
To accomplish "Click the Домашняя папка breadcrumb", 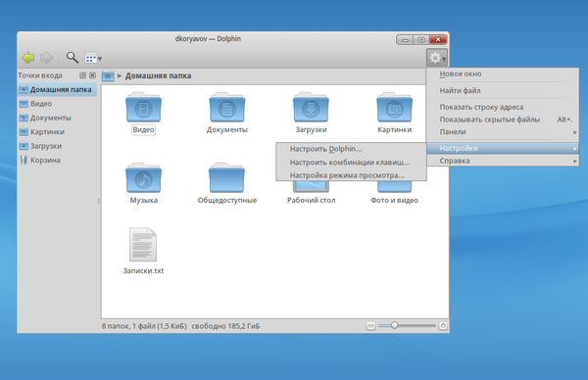I will [x=158, y=75].
